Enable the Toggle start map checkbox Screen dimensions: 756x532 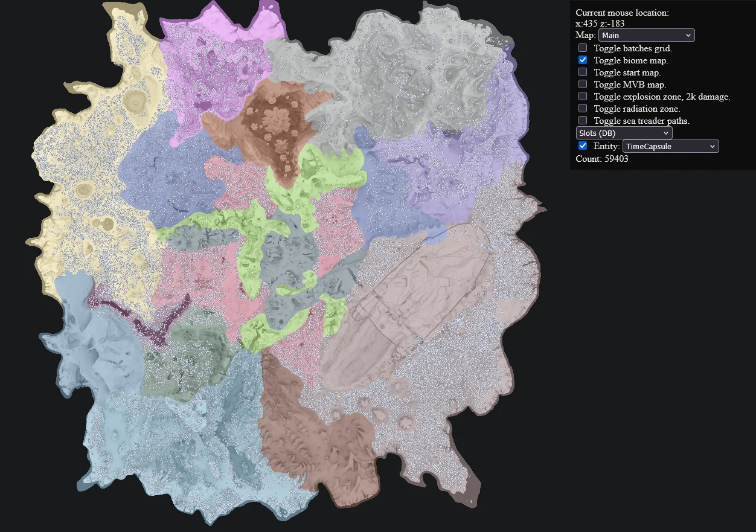(583, 72)
